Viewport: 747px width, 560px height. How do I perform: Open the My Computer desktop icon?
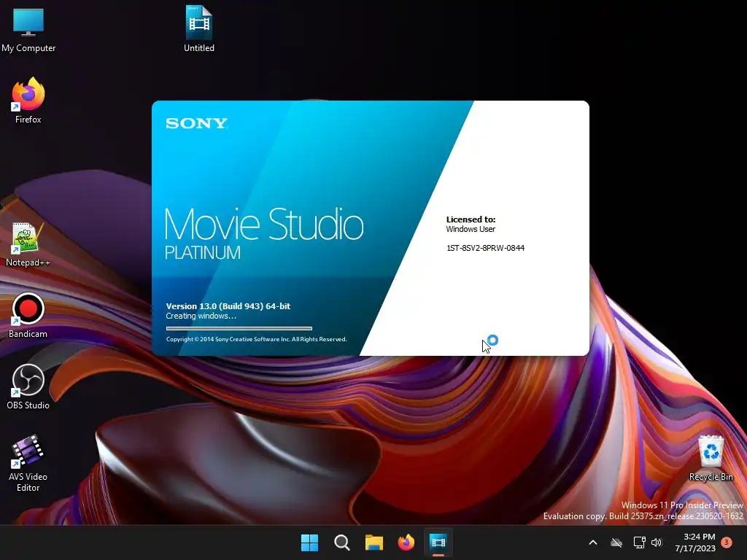tap(28, 29)
